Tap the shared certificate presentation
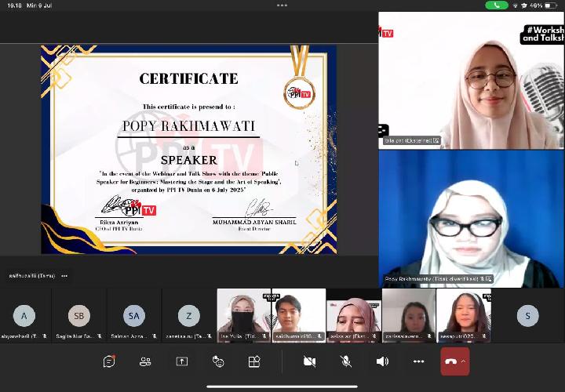 click(189, 150)
